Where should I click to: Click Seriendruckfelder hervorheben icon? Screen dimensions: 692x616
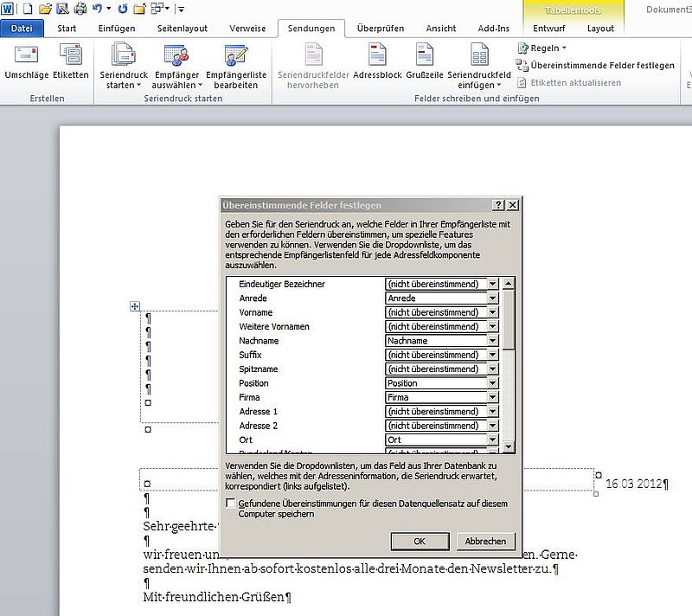coord(313,55)
